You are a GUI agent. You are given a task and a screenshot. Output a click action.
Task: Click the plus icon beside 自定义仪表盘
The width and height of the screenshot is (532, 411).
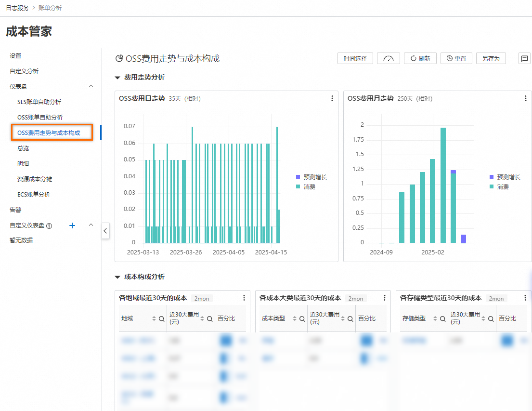(x=72, y=225)
